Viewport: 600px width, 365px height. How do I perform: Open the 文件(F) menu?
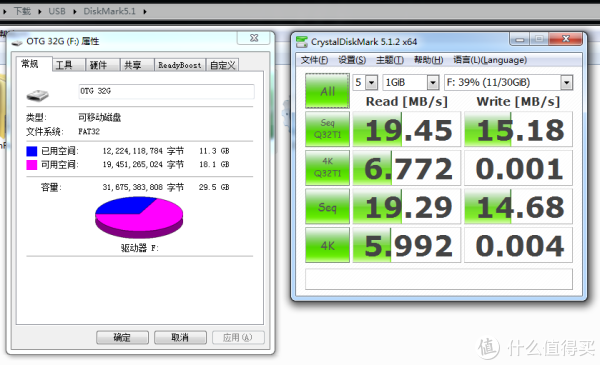(x=314, y=60)
